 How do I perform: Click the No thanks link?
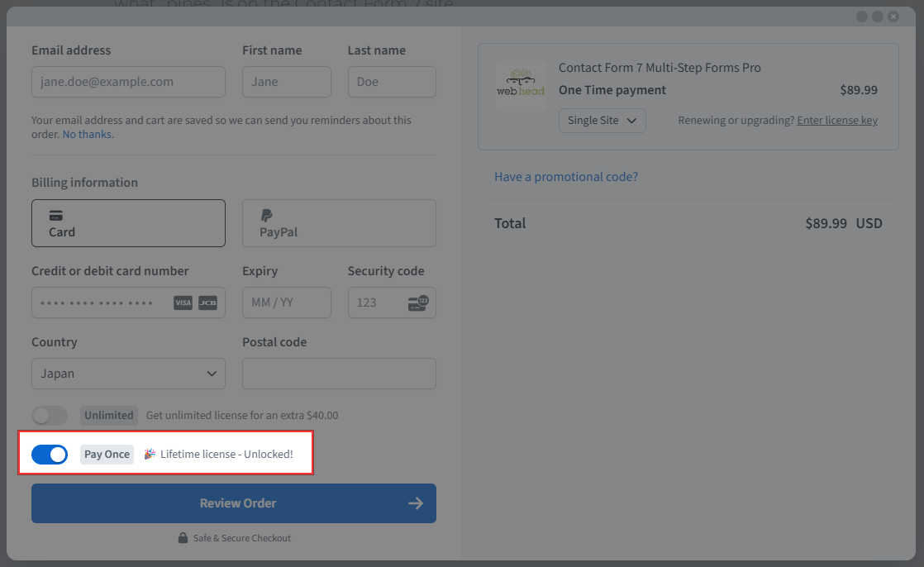[88, 134]
